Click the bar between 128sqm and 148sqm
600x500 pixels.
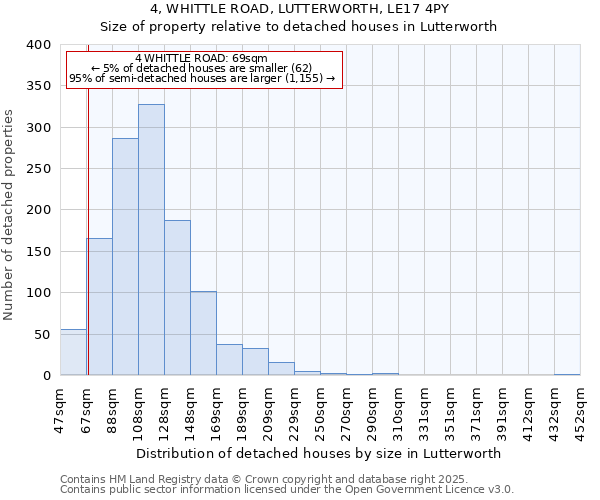(x=177, y=298)
